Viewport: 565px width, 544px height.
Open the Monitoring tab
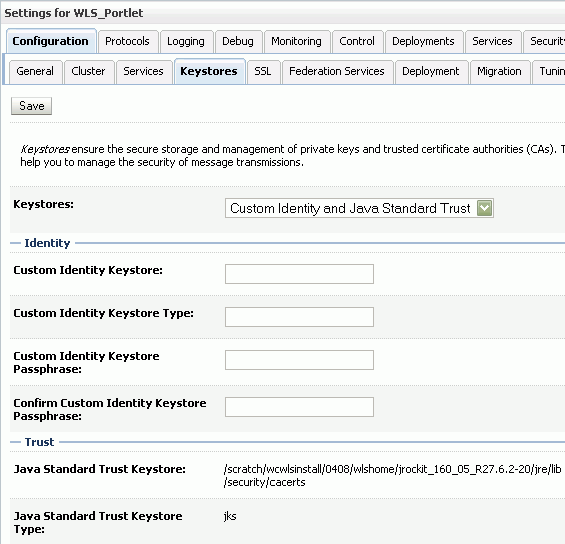pos(297,41)
